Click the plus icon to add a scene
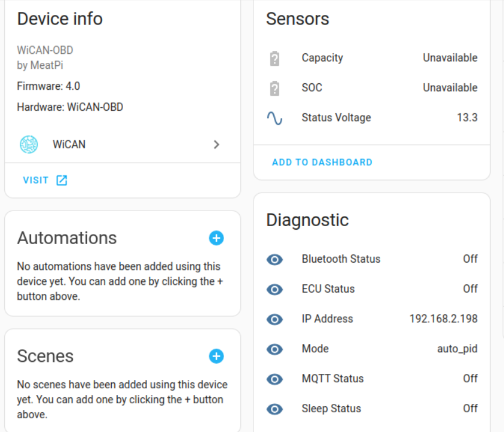The image size is (504, 432). pos(216,356)
